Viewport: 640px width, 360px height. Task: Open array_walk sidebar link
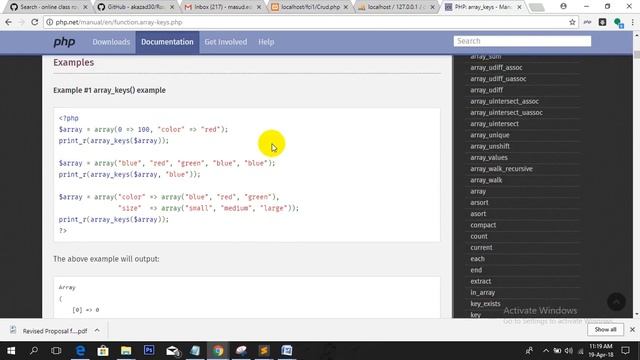pos(486,180)
